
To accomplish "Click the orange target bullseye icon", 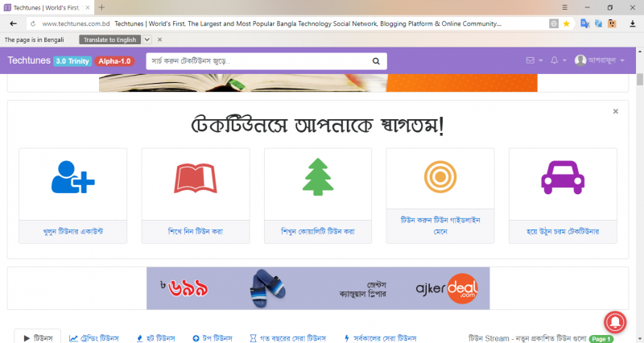I will (440, 177).
